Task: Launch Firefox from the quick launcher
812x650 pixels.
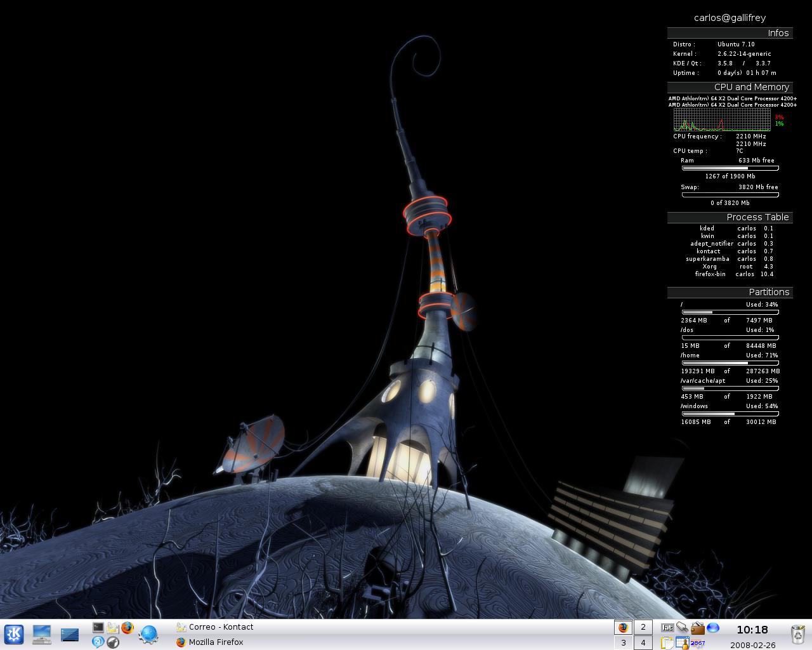Action: (128, 627)
